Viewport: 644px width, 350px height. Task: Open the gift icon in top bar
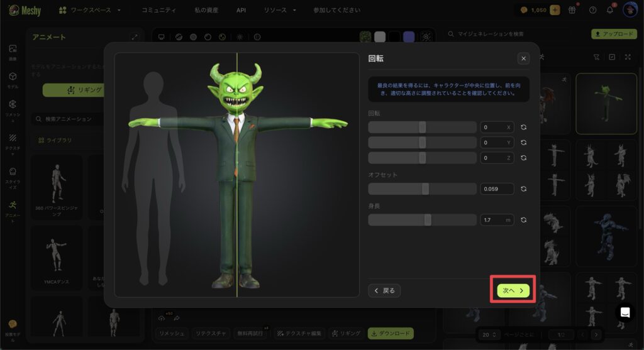point(572,10)
